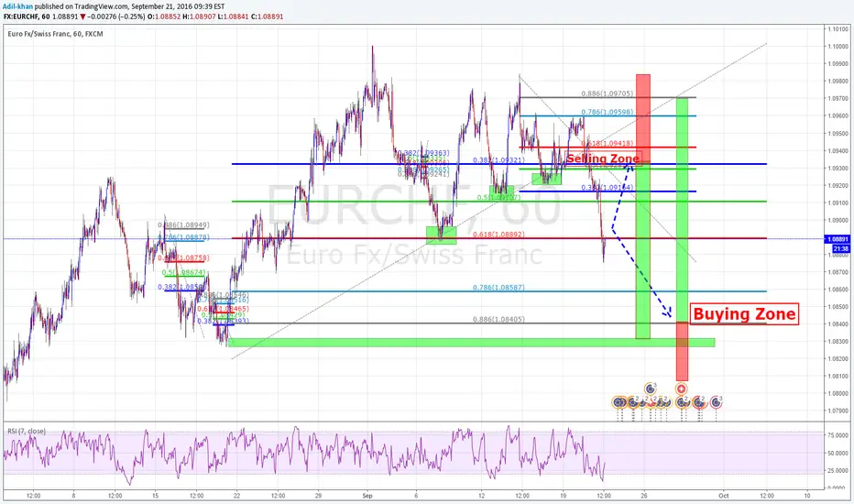
Task: Click the 29 date on time axis
Action: click(318, 496)
